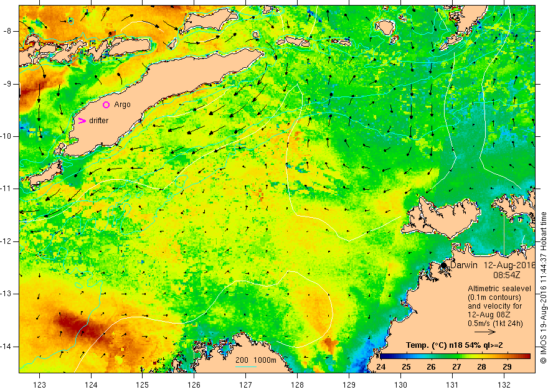
Task: Click the IMOS copyright timestamp text
Action: click(x=544, y=288)
